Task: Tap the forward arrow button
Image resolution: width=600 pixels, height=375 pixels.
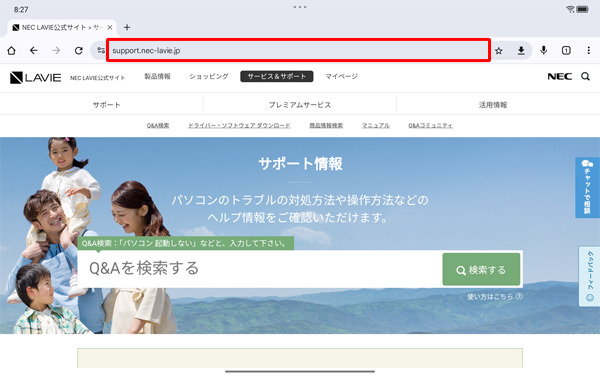Action: pyautogui.click(x=56, y=51)
